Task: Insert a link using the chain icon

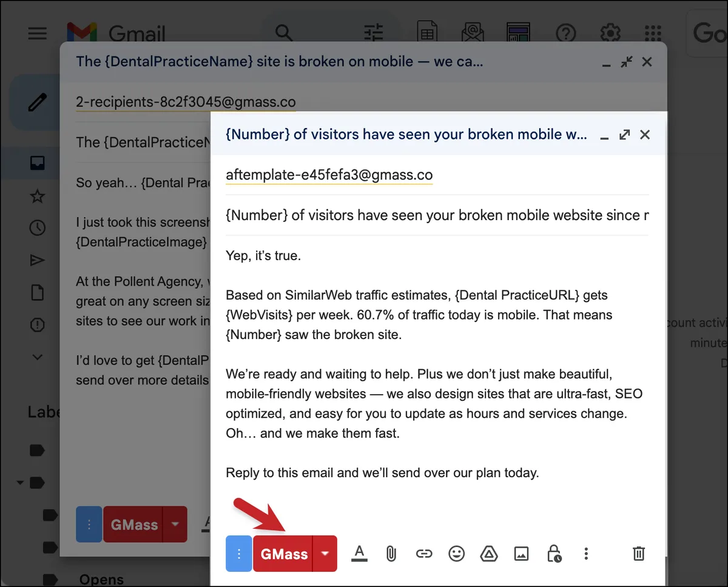Action: [424, 553]
